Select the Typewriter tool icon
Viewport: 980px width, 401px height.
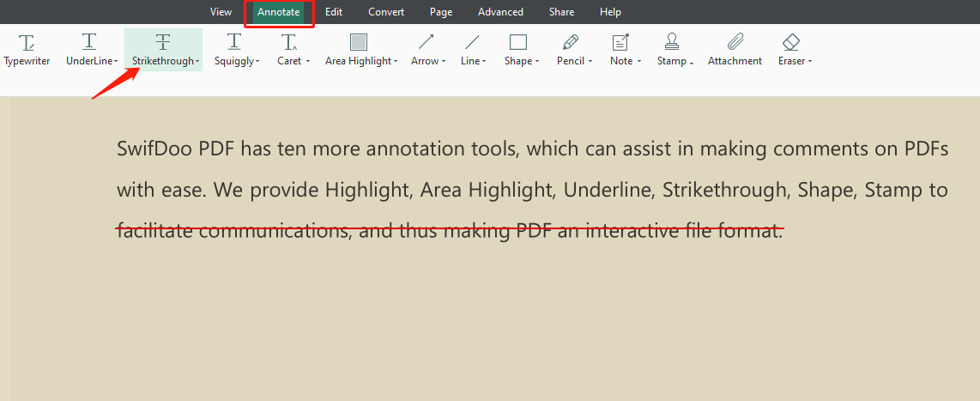pos(27,42)
